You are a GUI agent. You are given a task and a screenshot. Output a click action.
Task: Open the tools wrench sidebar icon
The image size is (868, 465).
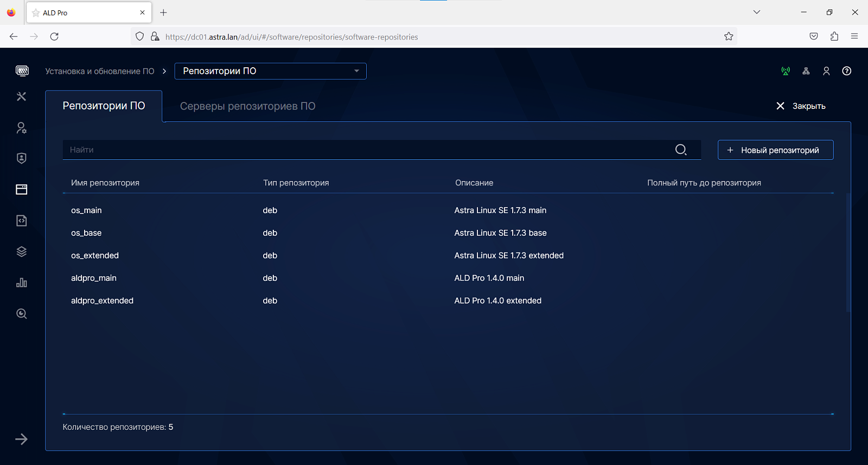22,96
